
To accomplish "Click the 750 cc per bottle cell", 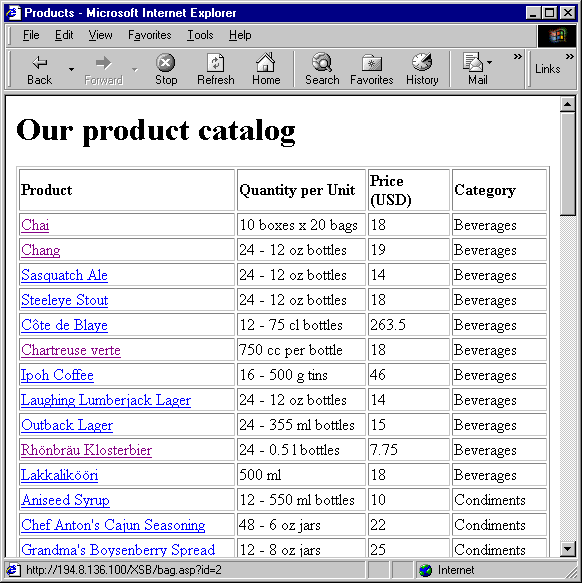I will click(301, 350).
